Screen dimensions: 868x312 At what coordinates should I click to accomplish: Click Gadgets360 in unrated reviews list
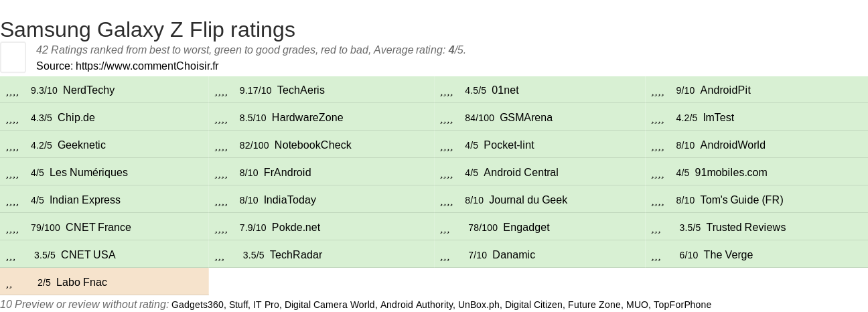point(198,305)
